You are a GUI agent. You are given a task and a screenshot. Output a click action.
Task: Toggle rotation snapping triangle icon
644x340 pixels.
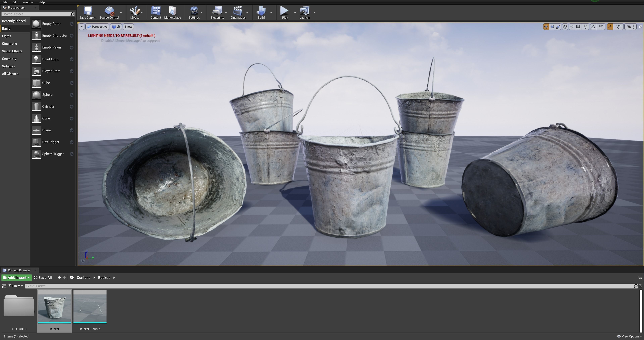coord(593,27)
